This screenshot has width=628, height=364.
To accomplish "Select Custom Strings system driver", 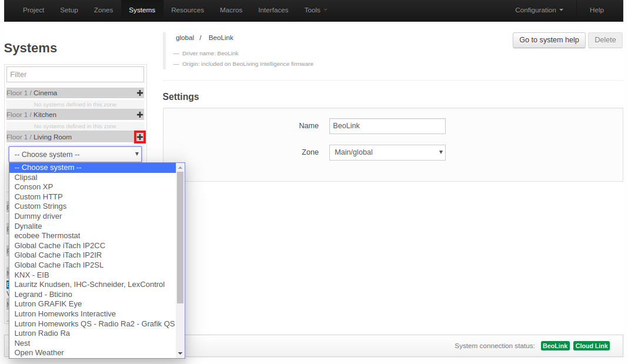I will (x=92, y=206).
